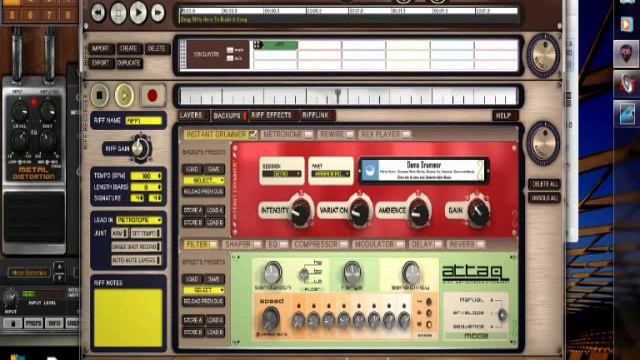Toggle the Shaper effect checkbox
Image resolution: width=640 pixels, height=360 pixels.
coord(257,244)
